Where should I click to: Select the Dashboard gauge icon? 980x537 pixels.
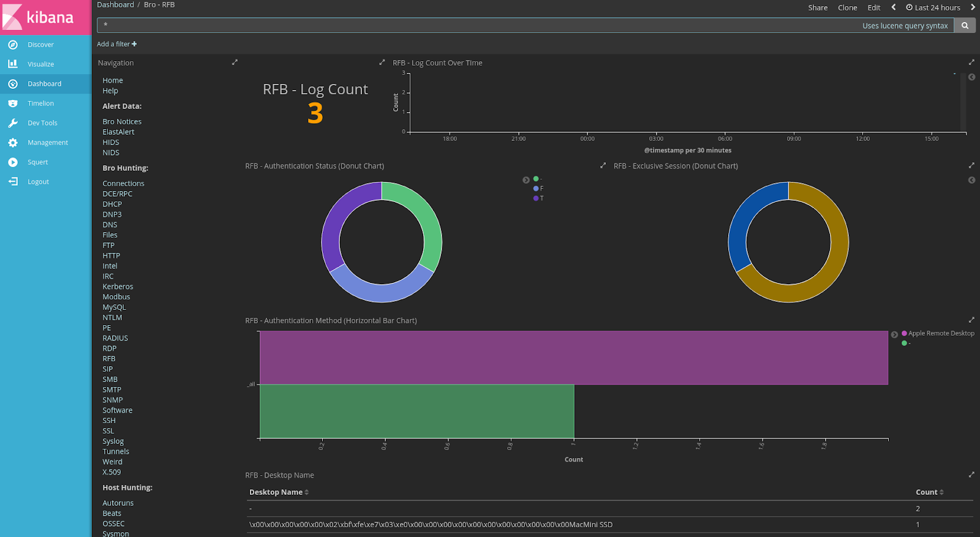13,84
